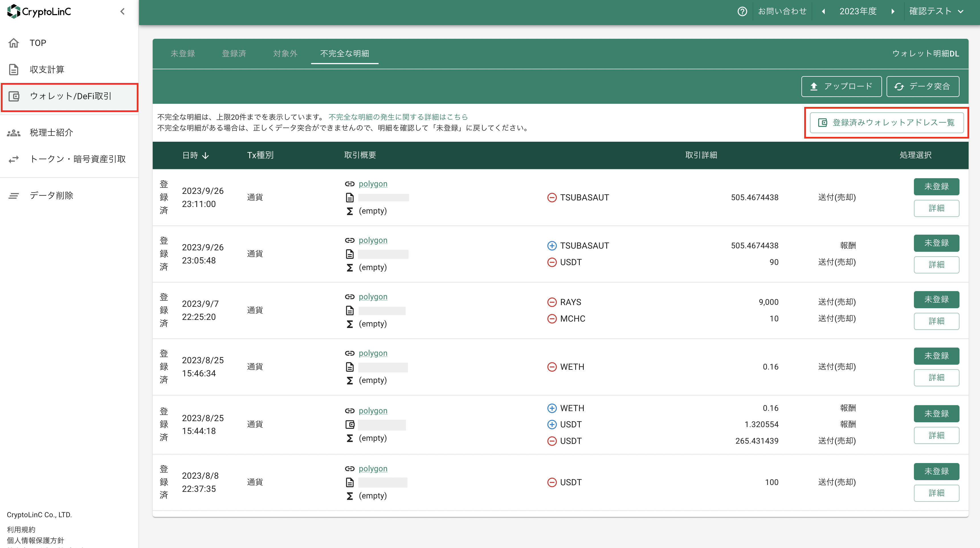Open トークン・暗号資産引取 swap icon

(x=14, y=159)
